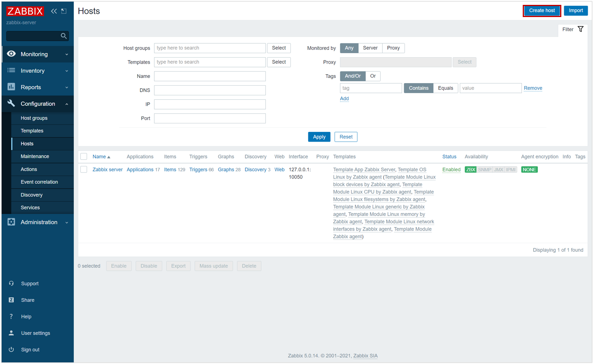This screenshot has width=593, height=364.
Task: Open Services in Configuration menu
Action: (30, 207)
